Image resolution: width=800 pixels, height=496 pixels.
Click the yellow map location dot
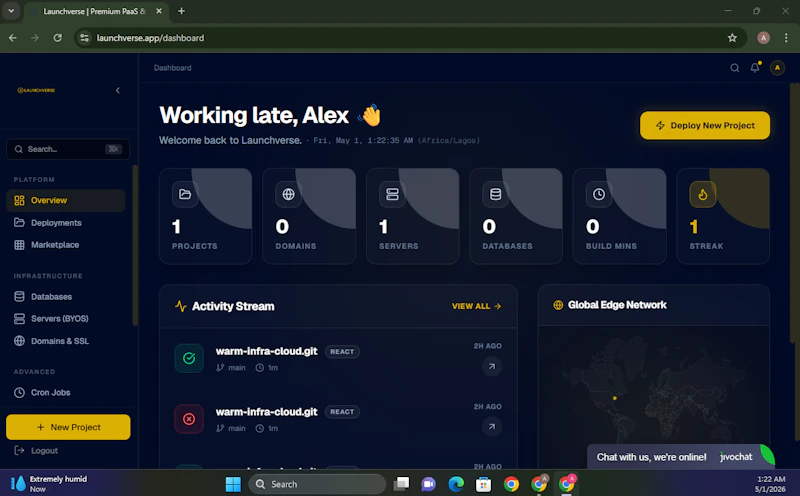click(615, 398)
